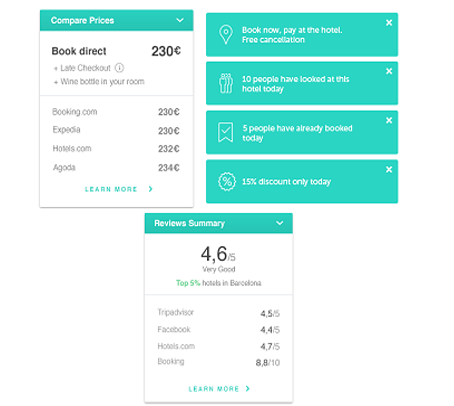Image resolution: width=454 pixels, height=406 pixels.
Task: Dismiss the 5 people booked notification
Action: pos(389,120)
